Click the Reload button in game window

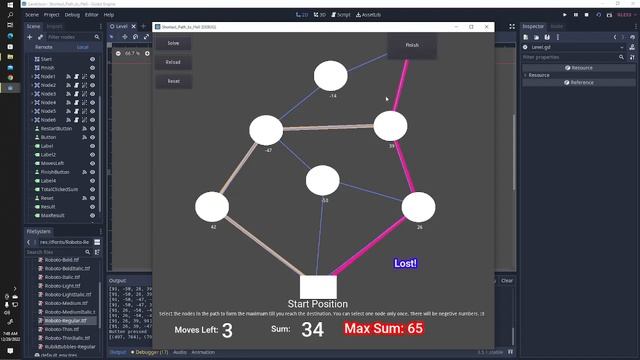[x=173, y=62]
